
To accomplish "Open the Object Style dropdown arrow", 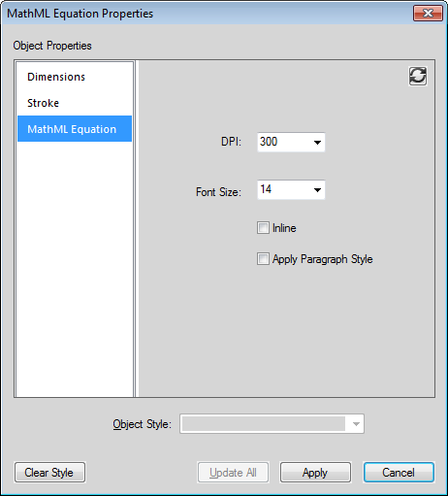I will pos(356,424).
